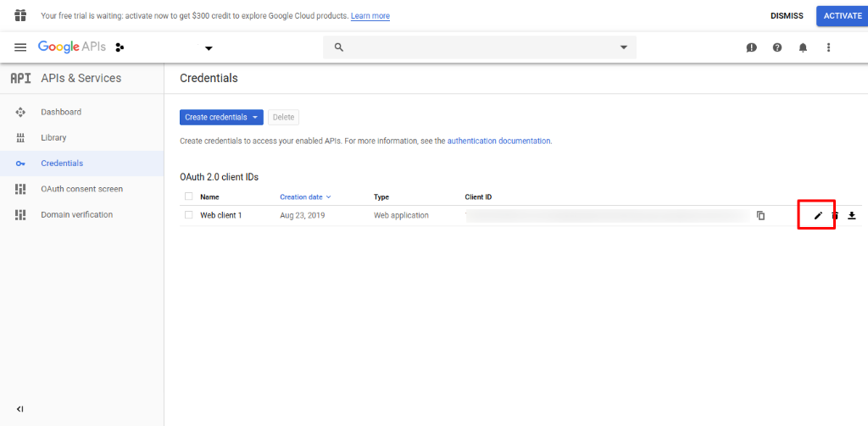The height and width of the screenshot is (426, 868).
Task: Open the OAuth consent screen page
Action: (81, 189)
